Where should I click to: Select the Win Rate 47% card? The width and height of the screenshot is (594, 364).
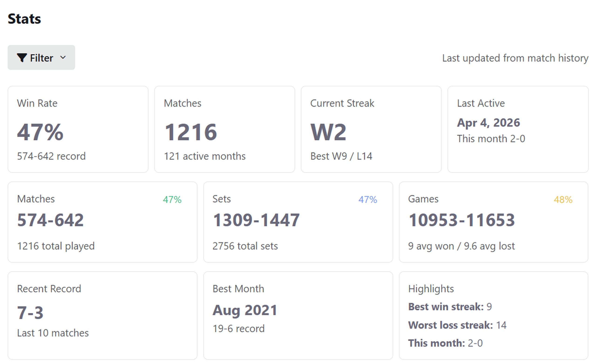click(x=78, y=129)
